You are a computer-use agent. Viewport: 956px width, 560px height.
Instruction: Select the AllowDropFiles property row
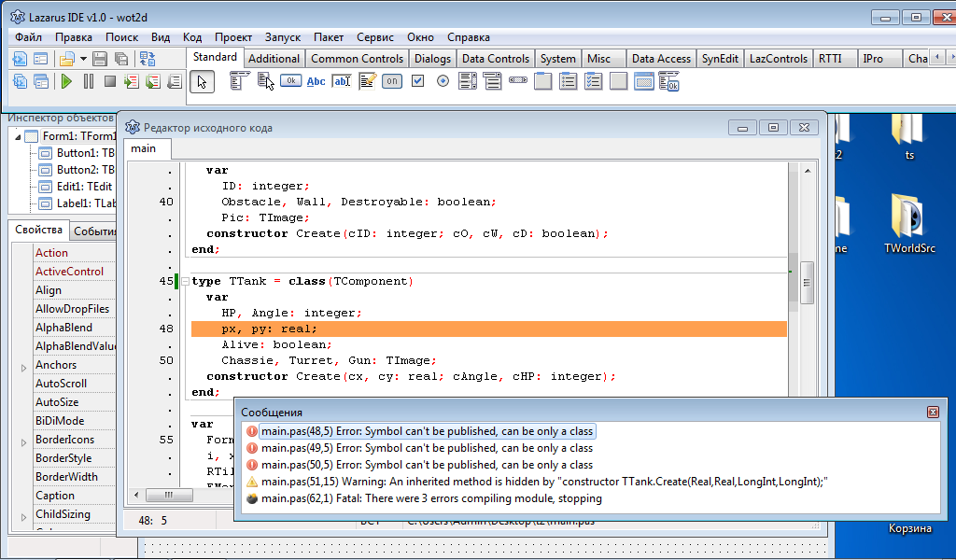75,309
